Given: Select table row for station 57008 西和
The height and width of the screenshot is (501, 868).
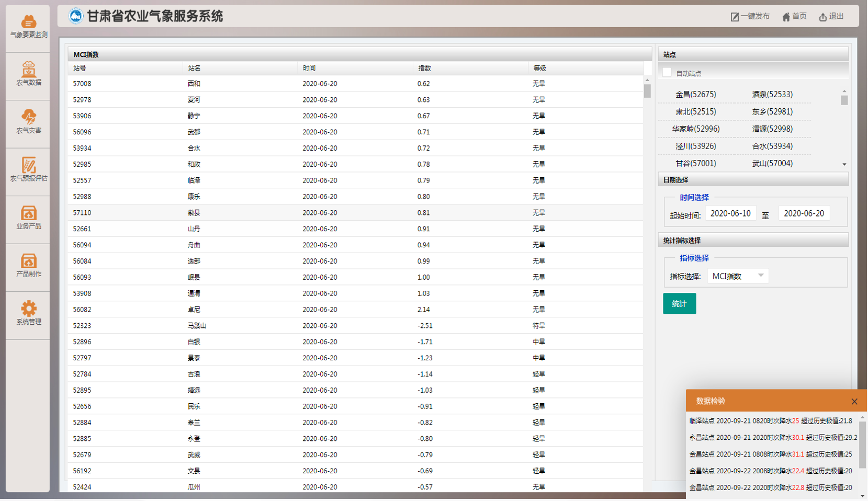Looking at the screenshot, I should (355, 84).
